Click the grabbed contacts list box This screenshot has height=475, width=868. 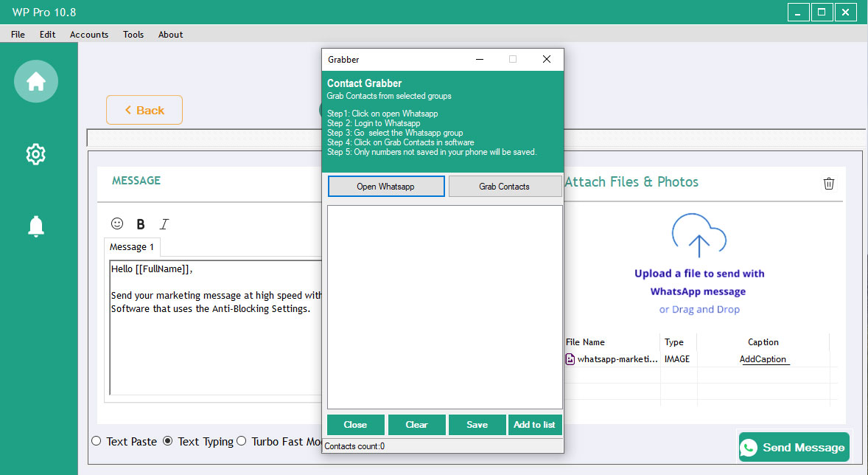(x=445, y=307)
